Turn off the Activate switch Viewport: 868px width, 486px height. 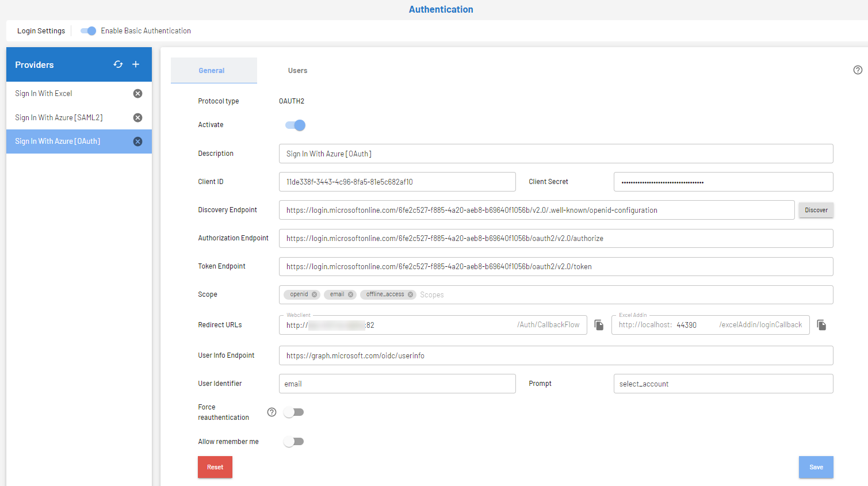[x=295, y=125]
